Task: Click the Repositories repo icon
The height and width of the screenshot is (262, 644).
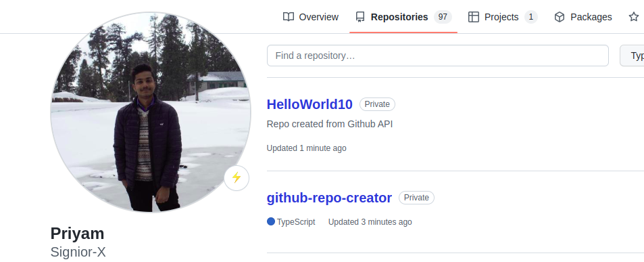Action: (x=360, y=17)
